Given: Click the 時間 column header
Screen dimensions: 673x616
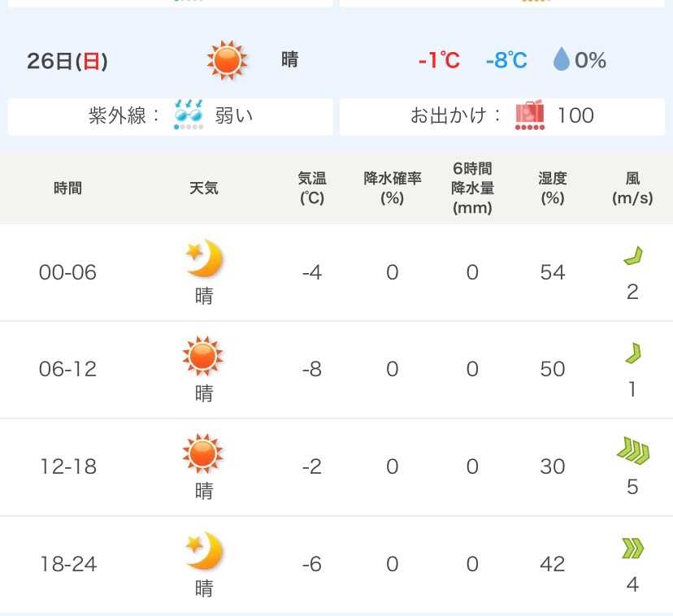Looking at the screenshot, I should (67, 189).
